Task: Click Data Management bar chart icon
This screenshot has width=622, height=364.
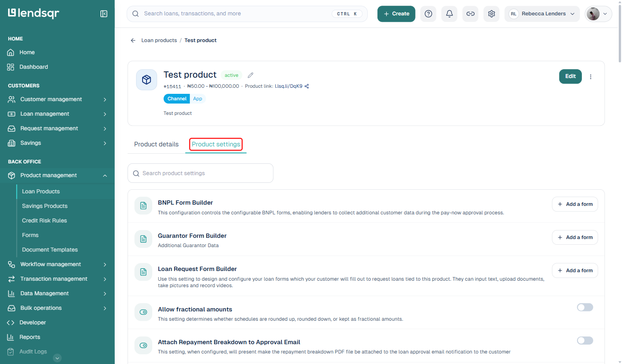Action: point(12,294)
